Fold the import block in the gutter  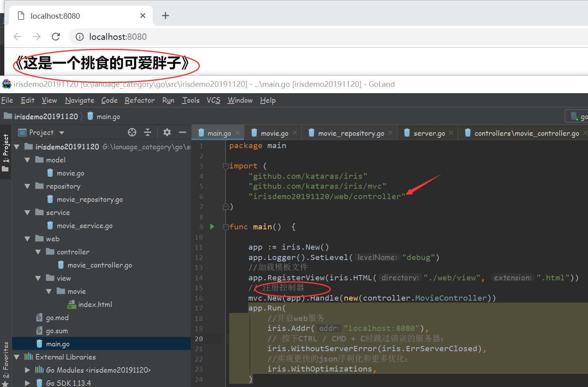pos(226,166)
